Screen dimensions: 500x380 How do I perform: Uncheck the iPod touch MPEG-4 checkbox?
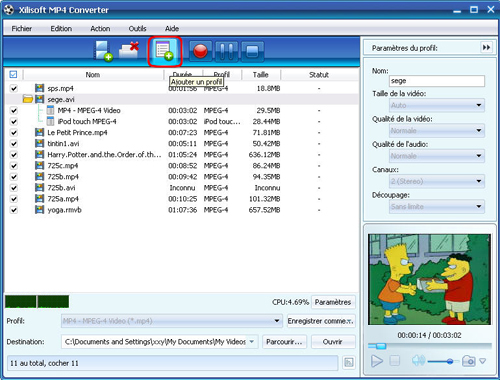(x=14, y=121)
